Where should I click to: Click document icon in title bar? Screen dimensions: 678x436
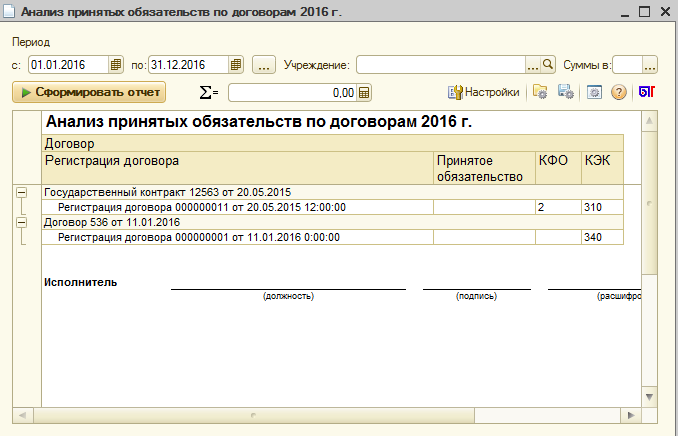(10, 11)
